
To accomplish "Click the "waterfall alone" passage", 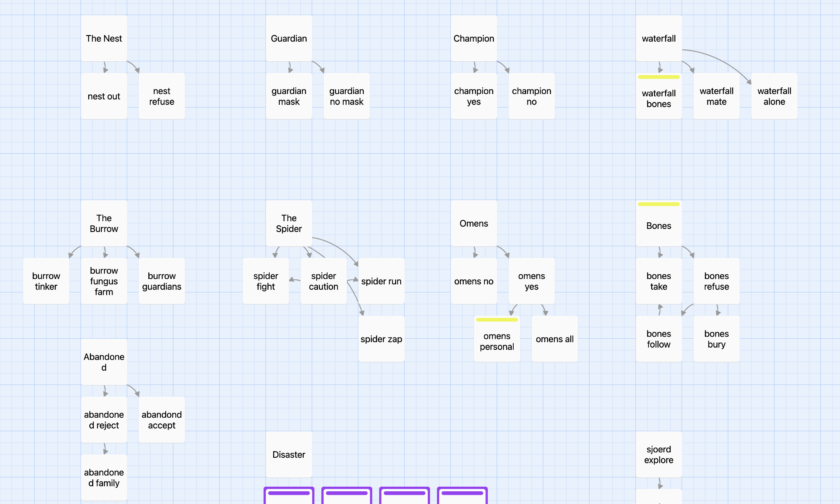I will (774, 96).
